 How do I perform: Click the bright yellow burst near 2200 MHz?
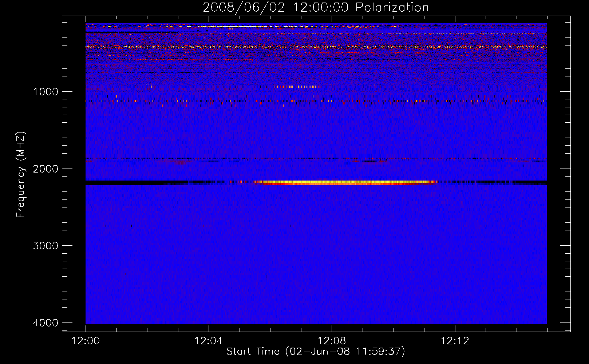pos(344,183)
